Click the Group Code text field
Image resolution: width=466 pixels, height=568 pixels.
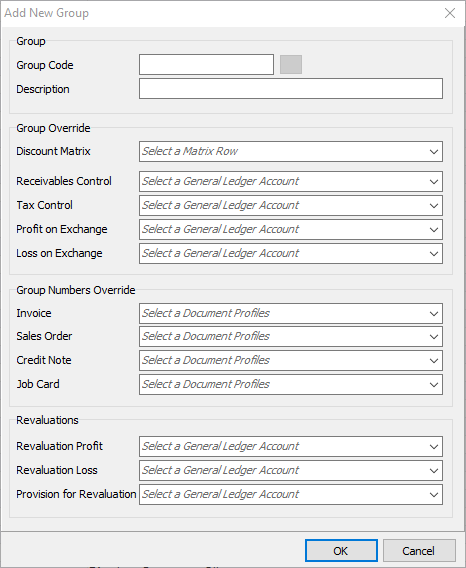click(x=206, y=65)
